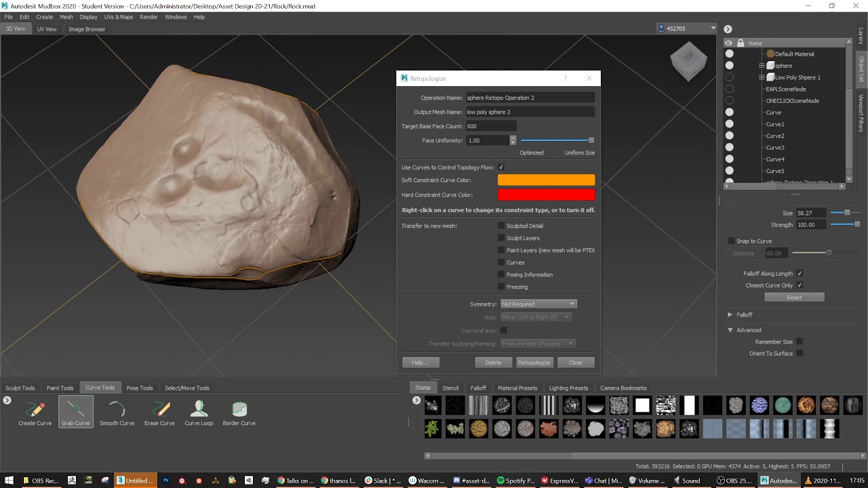The image size is (868, 488).
Task: Hide the Curve1 object visibility
Action: 730,124
